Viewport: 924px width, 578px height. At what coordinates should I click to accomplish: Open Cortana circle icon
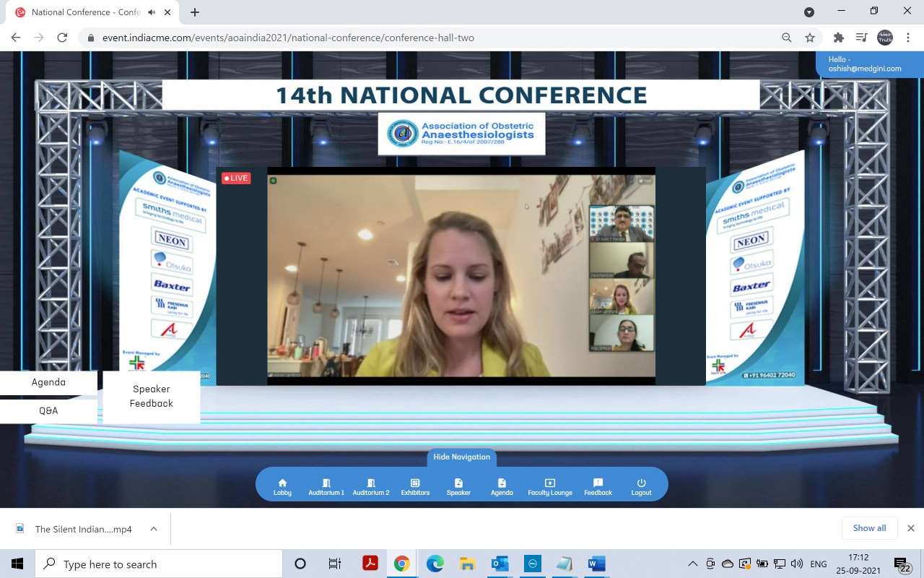click(x=300, y=564)
